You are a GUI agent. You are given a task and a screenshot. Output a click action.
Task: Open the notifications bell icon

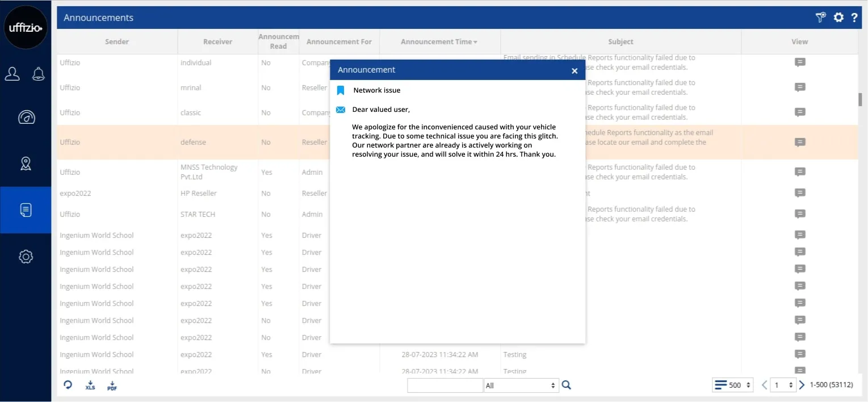(x=39, y=74)
